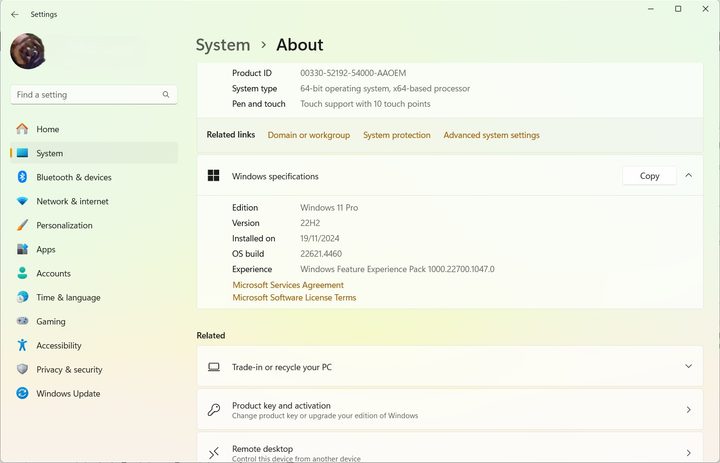Image resolution: width=720 pixels, height=463 pixels.
Task: Open Time & language settings
Action: (94, 297)
